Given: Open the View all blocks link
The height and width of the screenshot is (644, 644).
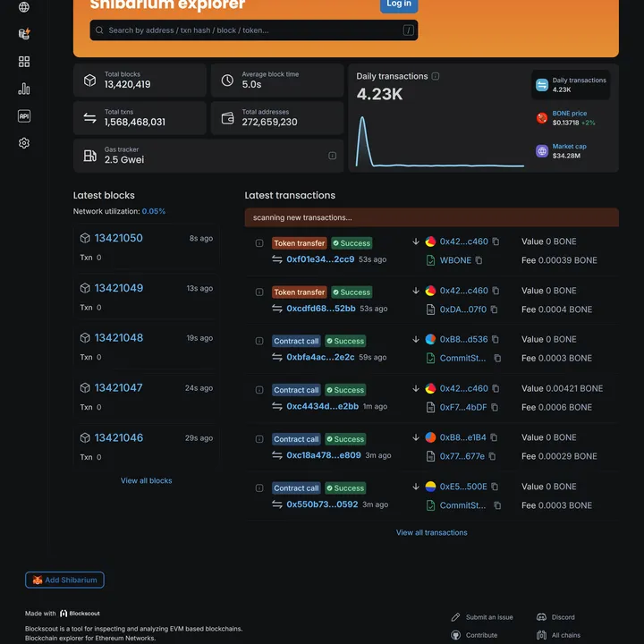Looking at the screenshot, I should tap(146, 480).
